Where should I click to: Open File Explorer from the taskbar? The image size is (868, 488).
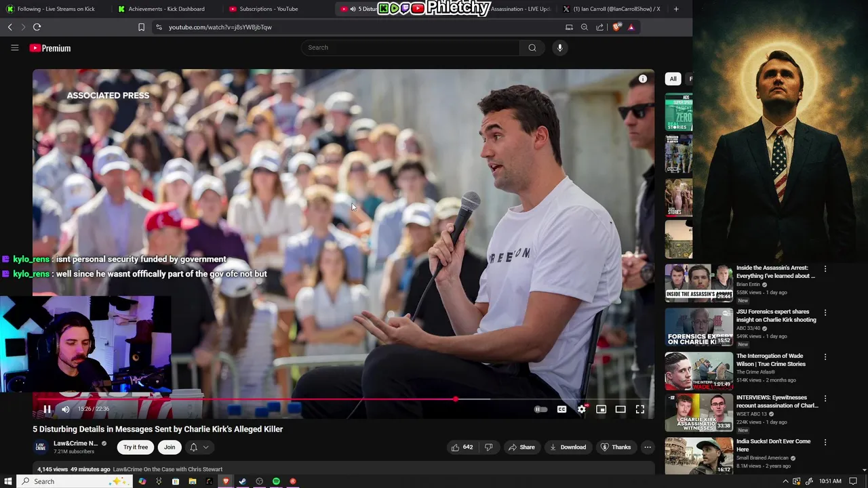pyautogui.click(x=192, y=481)
